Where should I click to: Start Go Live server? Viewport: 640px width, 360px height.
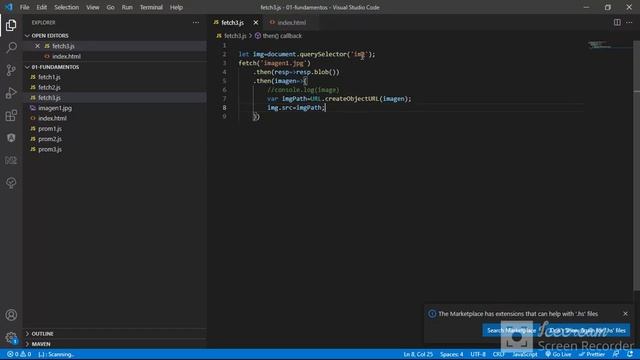click(x=558, y=354)
